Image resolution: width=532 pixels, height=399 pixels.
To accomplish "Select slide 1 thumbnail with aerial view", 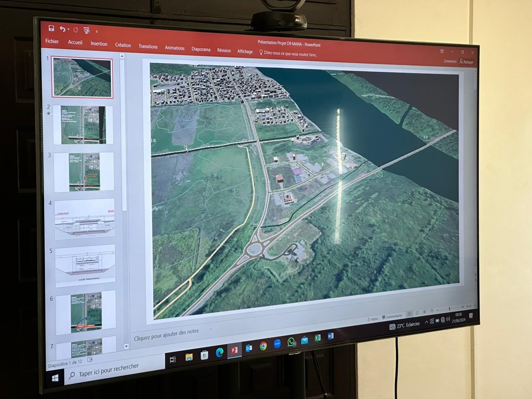I will coord(82,78).
